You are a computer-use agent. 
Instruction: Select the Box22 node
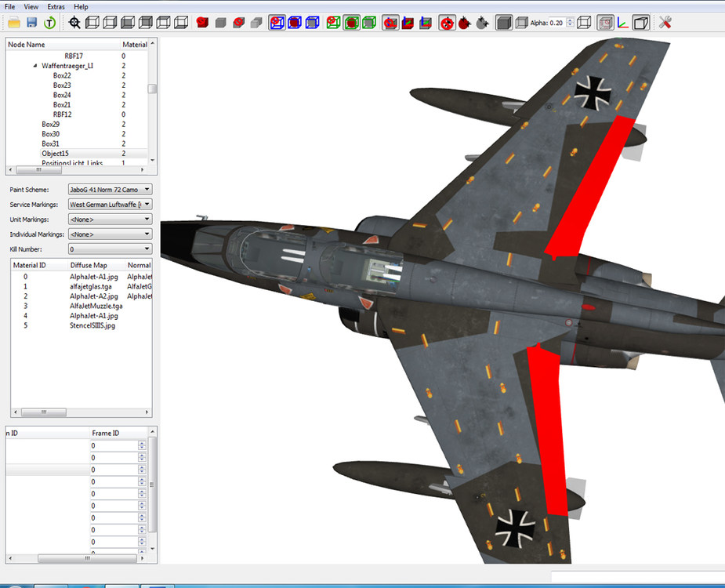[x=62, y=75]
